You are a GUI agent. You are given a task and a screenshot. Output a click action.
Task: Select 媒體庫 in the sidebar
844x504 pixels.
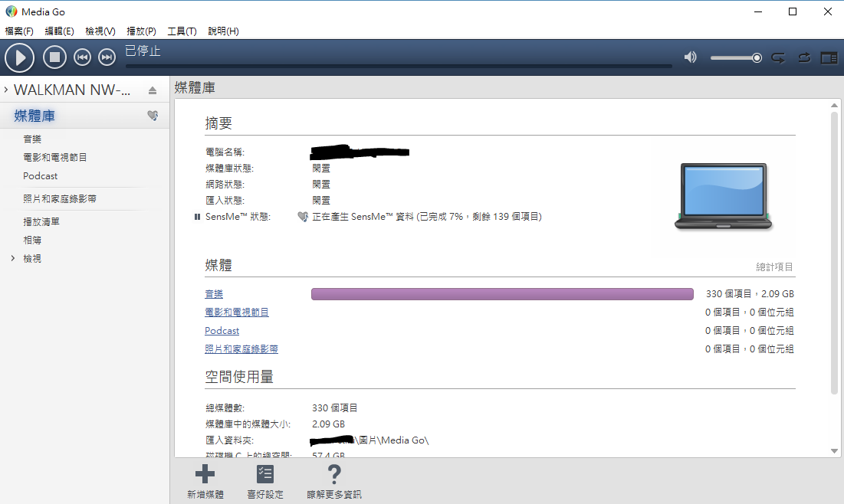pos(34,116)
